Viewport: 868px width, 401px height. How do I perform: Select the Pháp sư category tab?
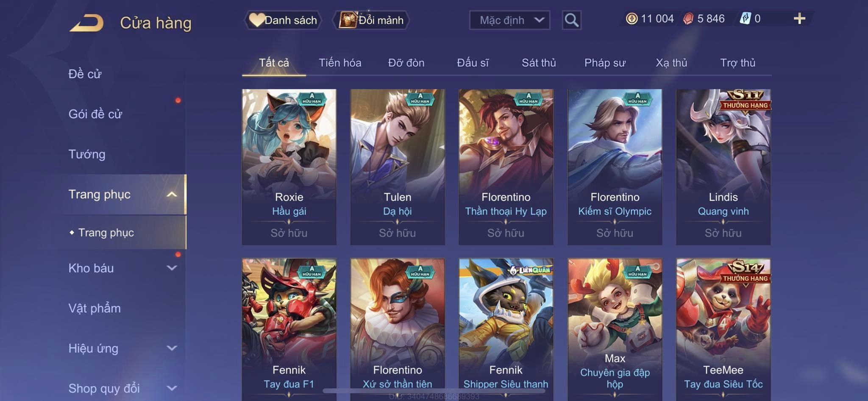click(x=605, y=63)
